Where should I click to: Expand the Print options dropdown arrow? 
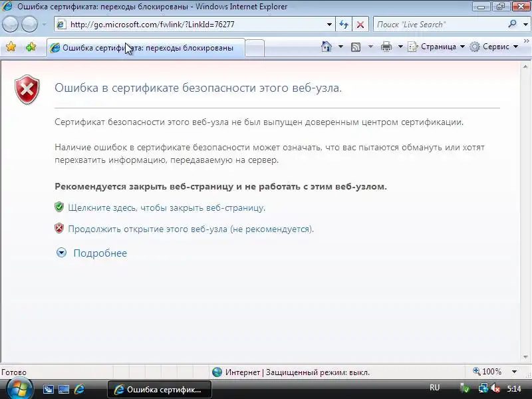400,47
